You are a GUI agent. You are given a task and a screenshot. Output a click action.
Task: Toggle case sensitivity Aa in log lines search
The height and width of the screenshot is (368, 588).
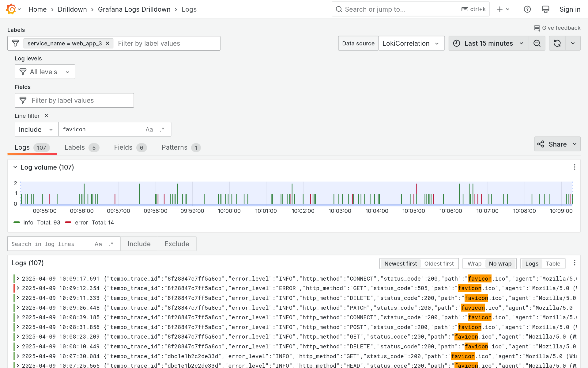tap(98, 244)
